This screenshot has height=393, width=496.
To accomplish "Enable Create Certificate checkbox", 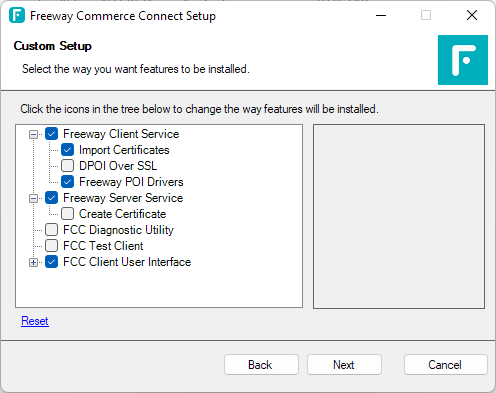I will tap(68, 214).
